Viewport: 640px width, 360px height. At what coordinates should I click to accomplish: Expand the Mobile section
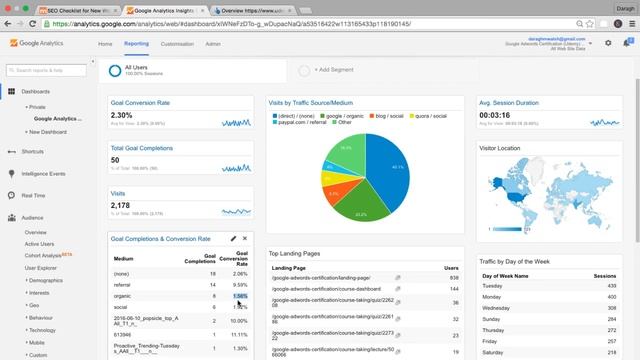[x=35, y=342]
